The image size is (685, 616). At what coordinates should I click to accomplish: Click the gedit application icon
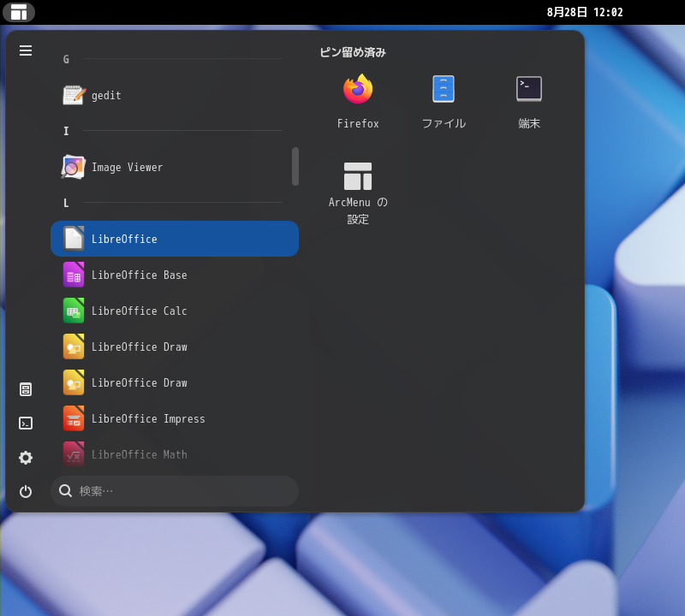[x=74, y=95]
